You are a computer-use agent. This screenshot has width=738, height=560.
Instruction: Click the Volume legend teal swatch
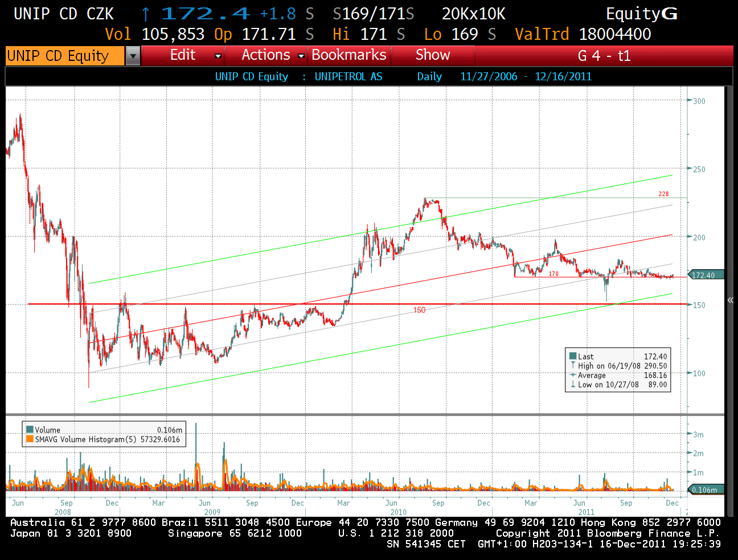point(30,430)
